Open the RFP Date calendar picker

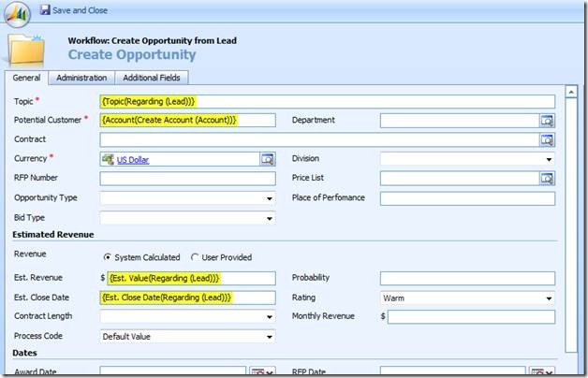tap(538, 372)
